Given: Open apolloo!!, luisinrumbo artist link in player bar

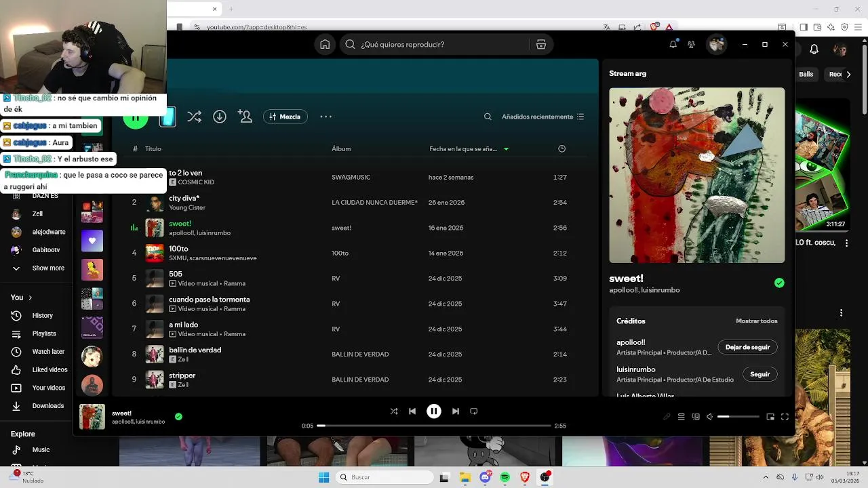Looking at the screenshot, I should [138, 422].
